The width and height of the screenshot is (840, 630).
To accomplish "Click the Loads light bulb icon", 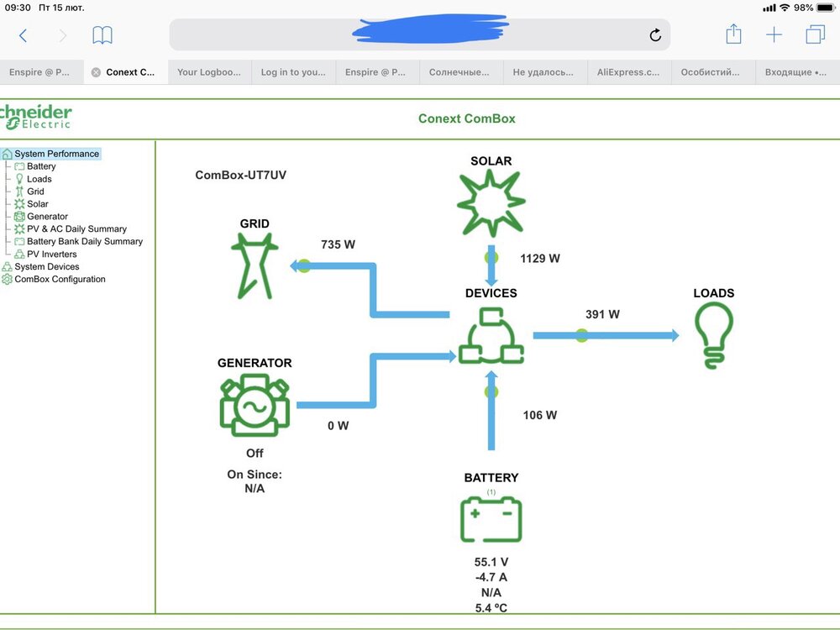I will click(x=714, y=335).
